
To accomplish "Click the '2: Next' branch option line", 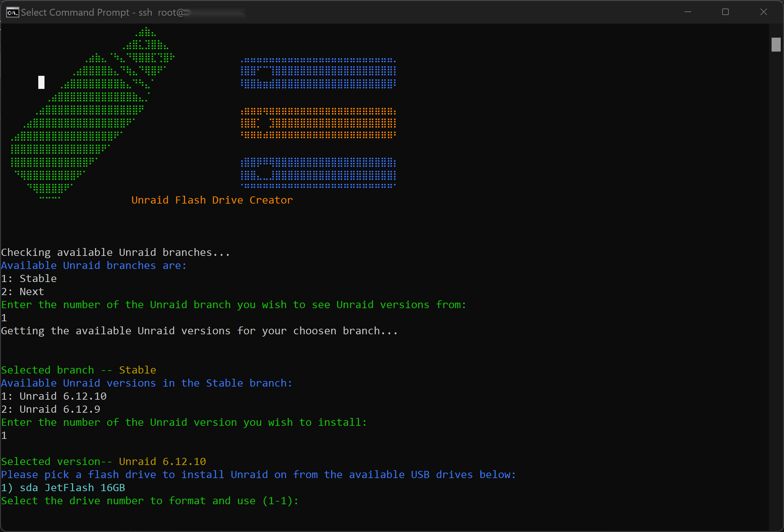I will pos(23,291).
